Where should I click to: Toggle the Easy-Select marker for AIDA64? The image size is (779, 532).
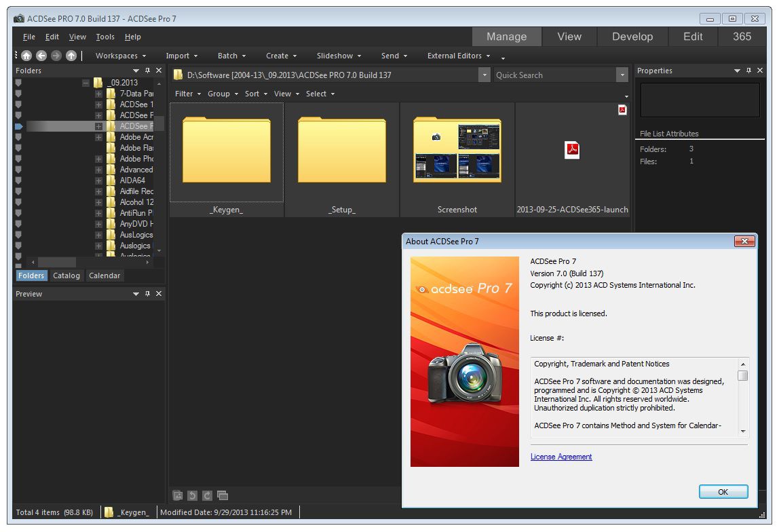pos(18,180)
